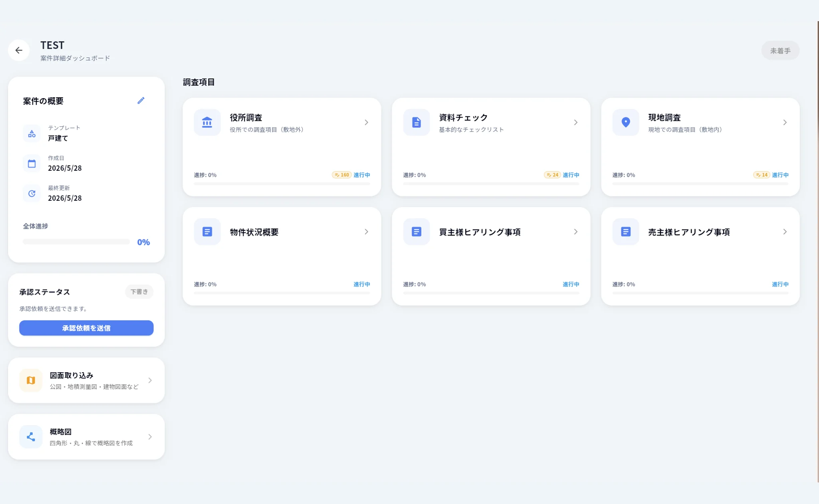
Task: Click the 資料チェック progress bar
Action: coord(491,184)
